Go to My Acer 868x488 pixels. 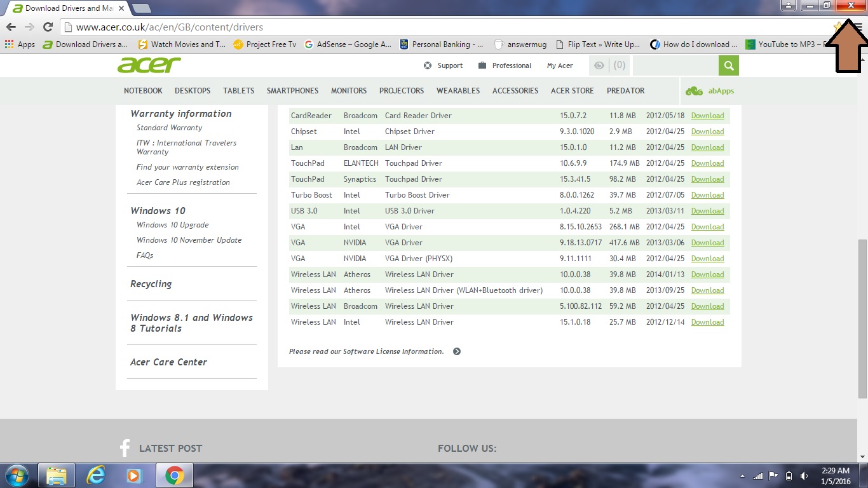point(560,65)
